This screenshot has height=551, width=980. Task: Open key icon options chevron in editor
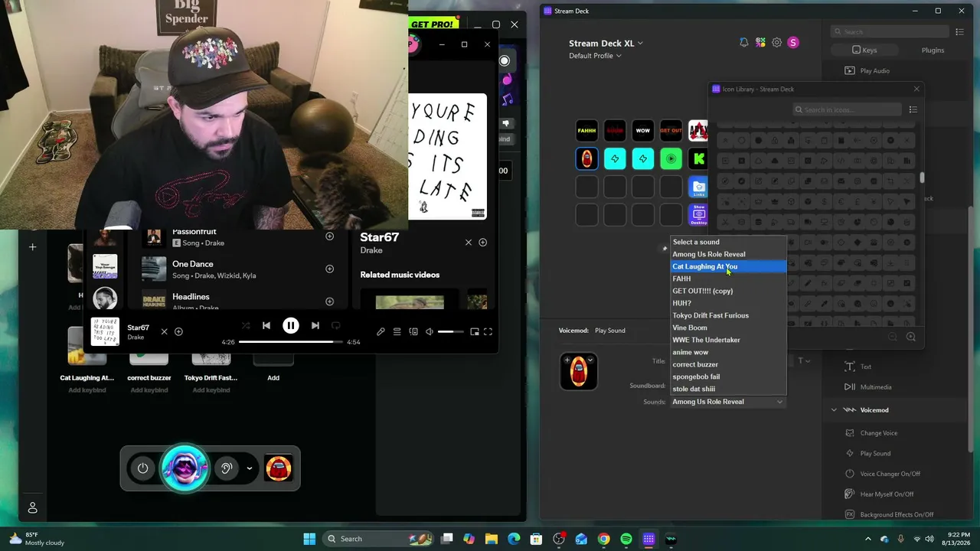[590, 360]
